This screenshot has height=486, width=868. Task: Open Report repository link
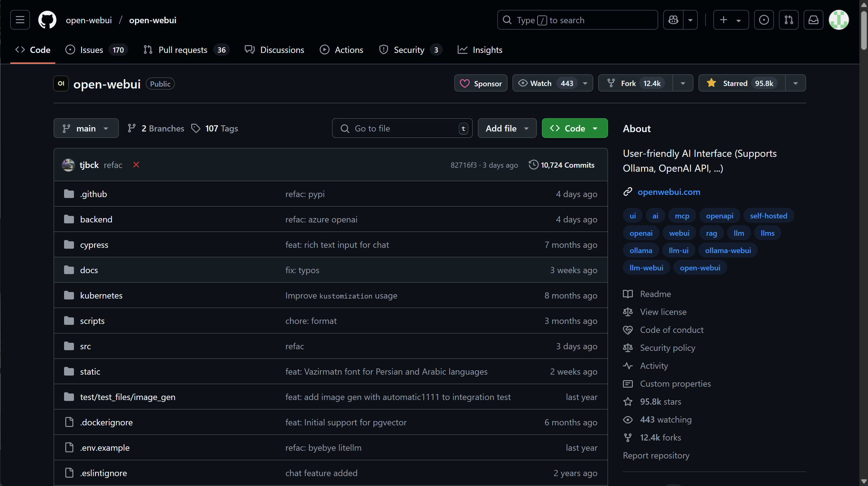656,455
